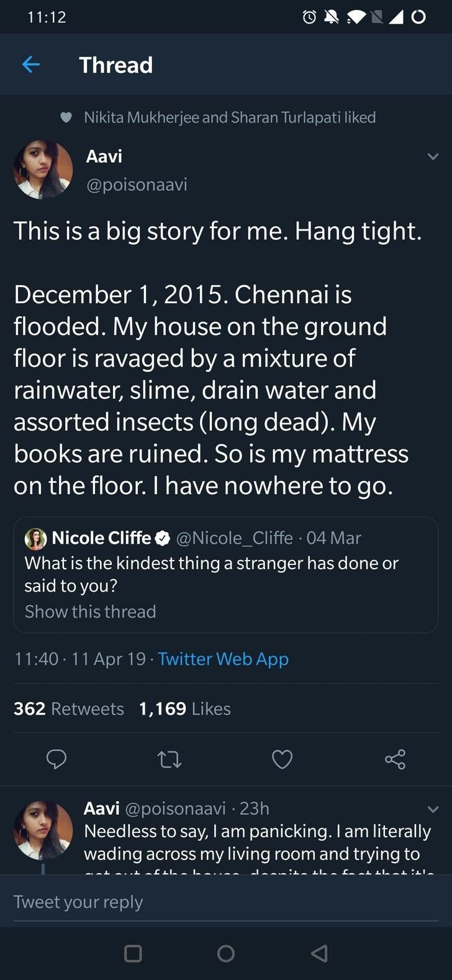
Task: Open the main tweet's options chevron
Action: click(433, 157)
